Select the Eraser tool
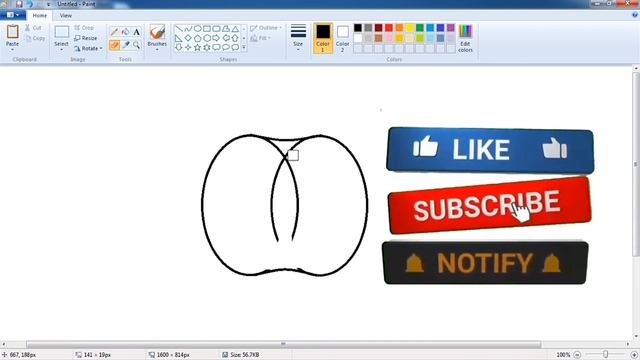This screenshot has width=640, height=360. click(x=114, y=45)
